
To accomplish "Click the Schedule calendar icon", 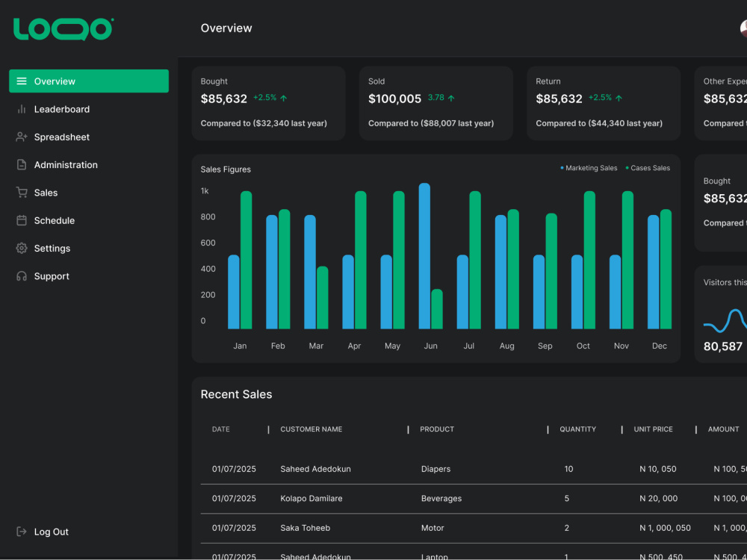I will pos(22,220).
